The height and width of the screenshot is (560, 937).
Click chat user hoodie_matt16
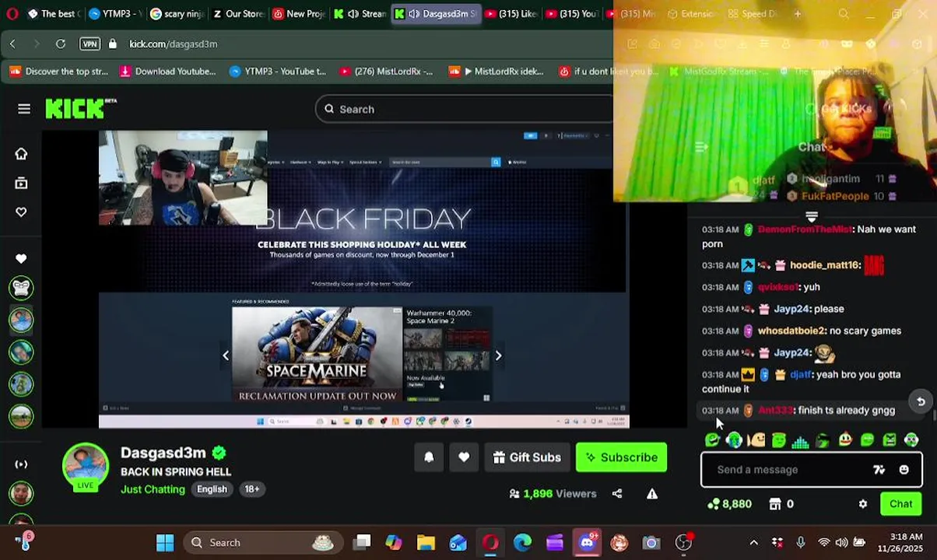(x=825, y=265)
